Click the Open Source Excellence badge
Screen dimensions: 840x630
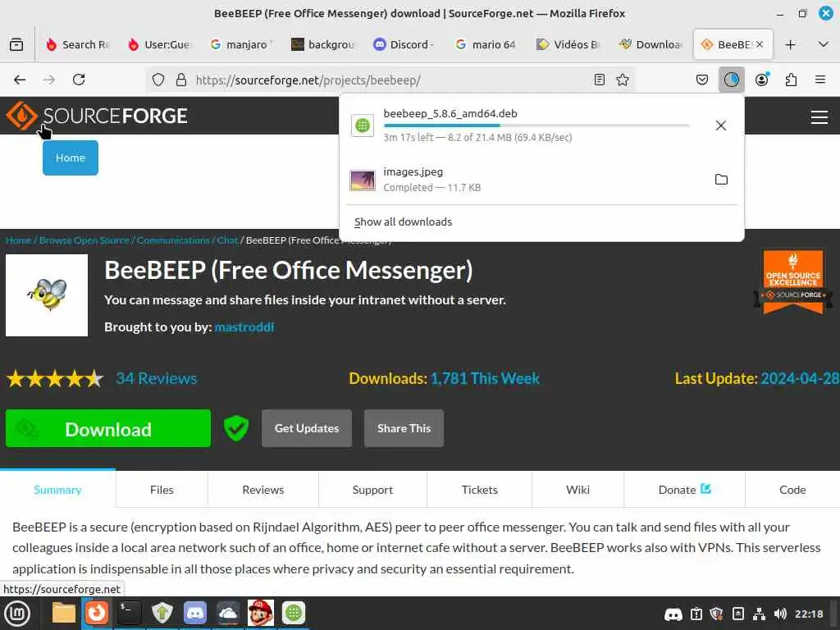tap(793, 282)
